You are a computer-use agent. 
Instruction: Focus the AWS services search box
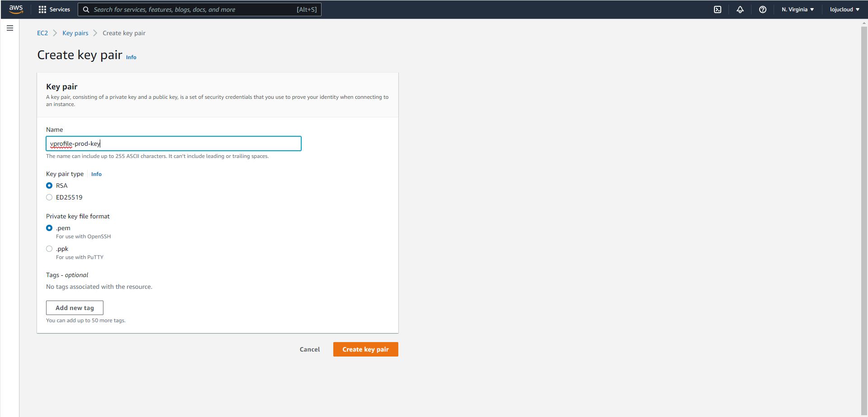click(x=200, y=9)
